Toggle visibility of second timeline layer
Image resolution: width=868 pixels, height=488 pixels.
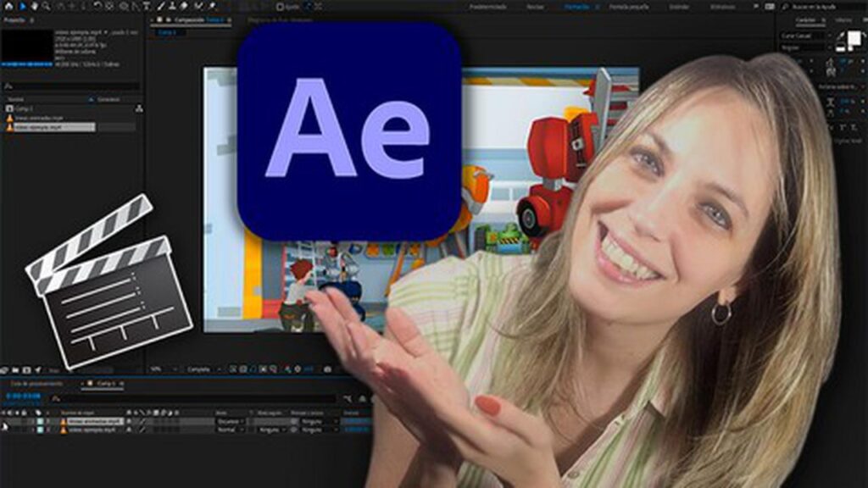[x=5, y=430]
